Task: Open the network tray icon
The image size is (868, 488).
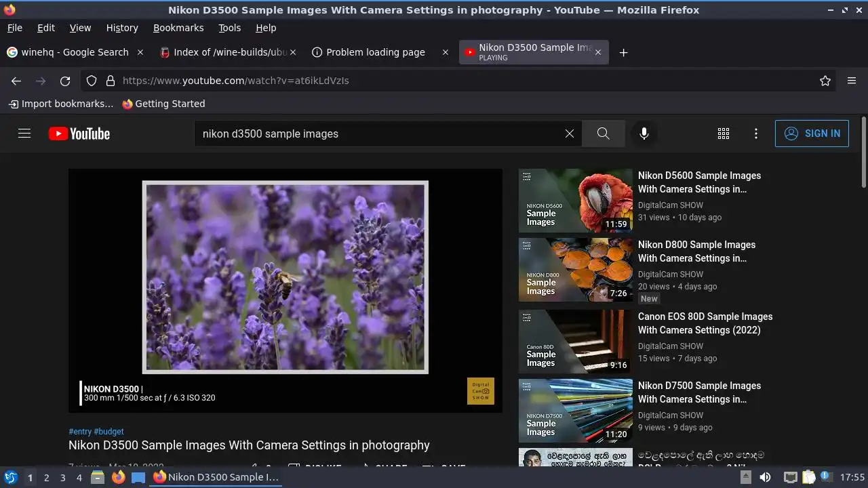Action: tap(790, 477)
